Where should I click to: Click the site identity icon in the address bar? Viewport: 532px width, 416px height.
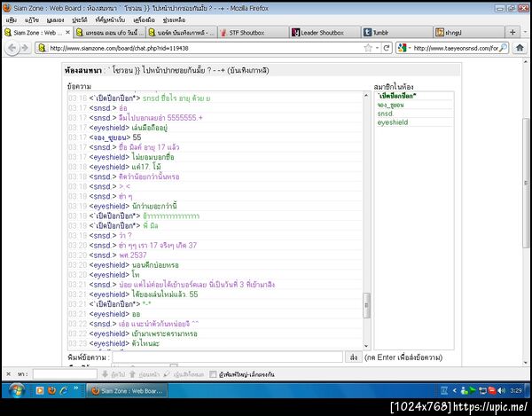[42, 48]
